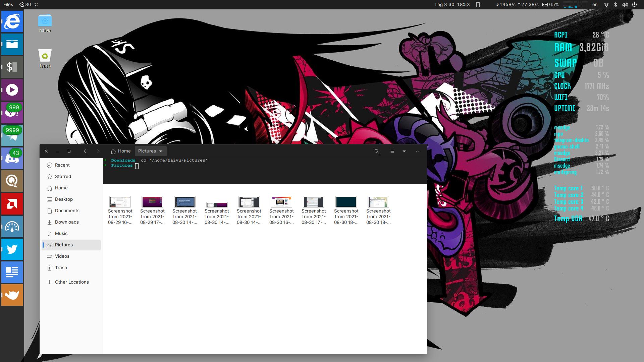Image resolution: width=644 pixels, height=362 pixels.
Task: Minimize the Files window
Action: pyautogui.click(x=58, y=151)
